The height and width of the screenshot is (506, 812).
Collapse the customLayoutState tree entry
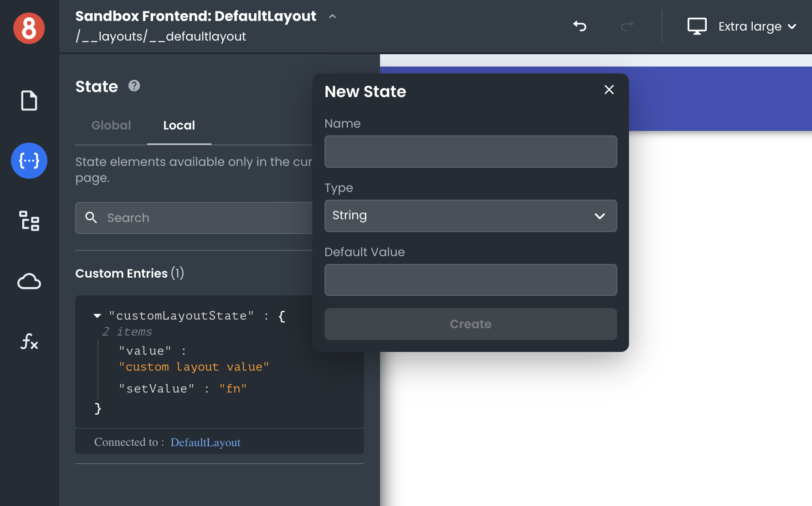coord(97,316)
